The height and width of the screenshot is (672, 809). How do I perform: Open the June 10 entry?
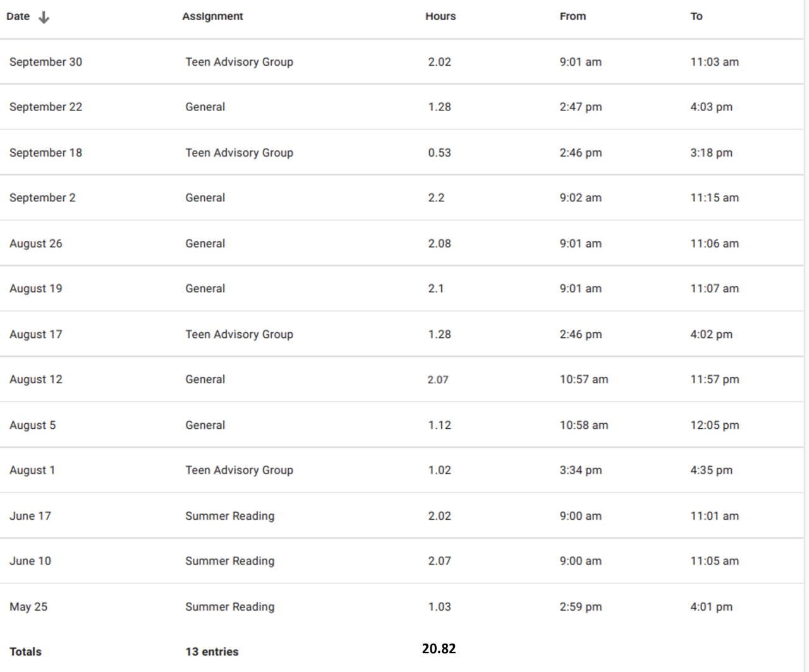(30, 561)
